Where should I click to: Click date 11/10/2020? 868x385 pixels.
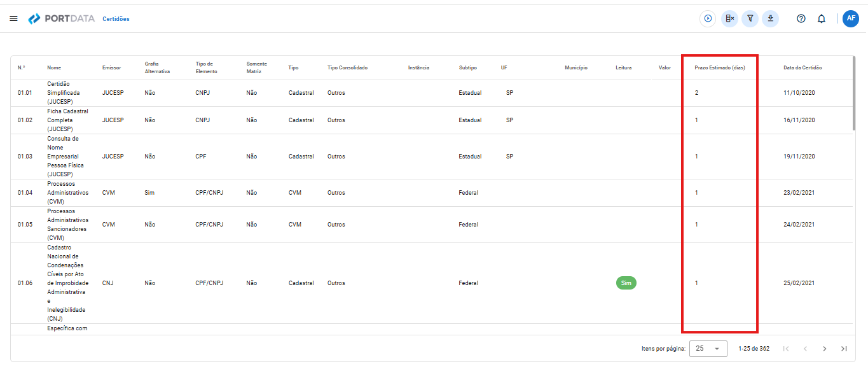pyautogui.click(x=799, y=93)
